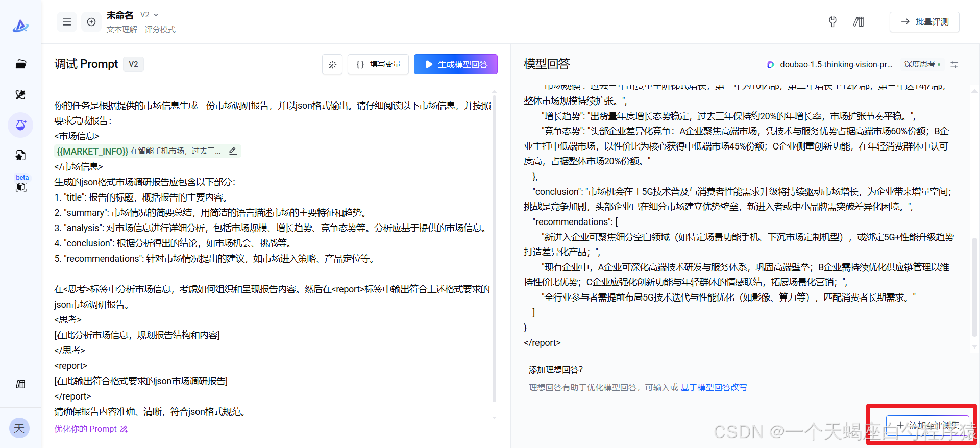The width and height of the screenshot is (980, 448).
Task: Edit the MARKET_INFO variable via pencil icon
Action: tap(233, 151)
